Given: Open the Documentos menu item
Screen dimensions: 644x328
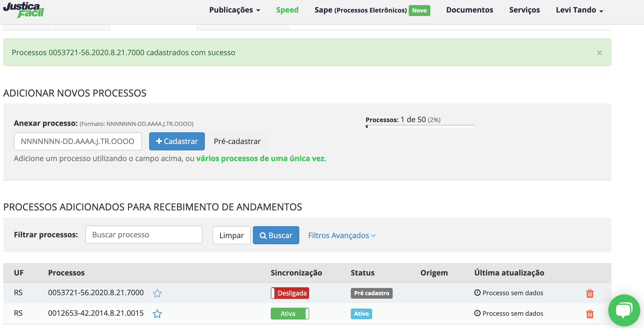Looking at the screenshot, I should click(x=470, y=10).
